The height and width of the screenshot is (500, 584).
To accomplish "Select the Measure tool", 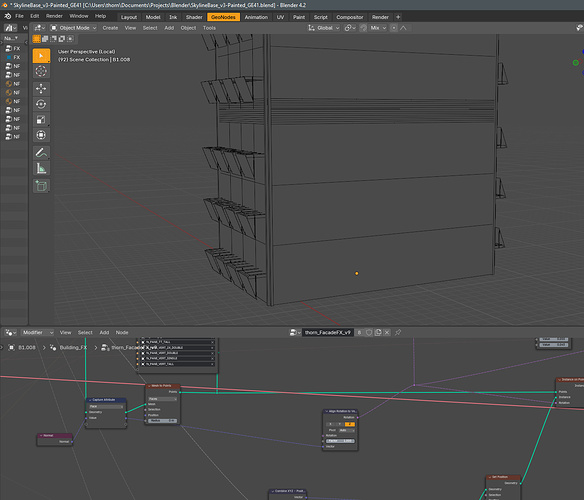I will [41, 168].
